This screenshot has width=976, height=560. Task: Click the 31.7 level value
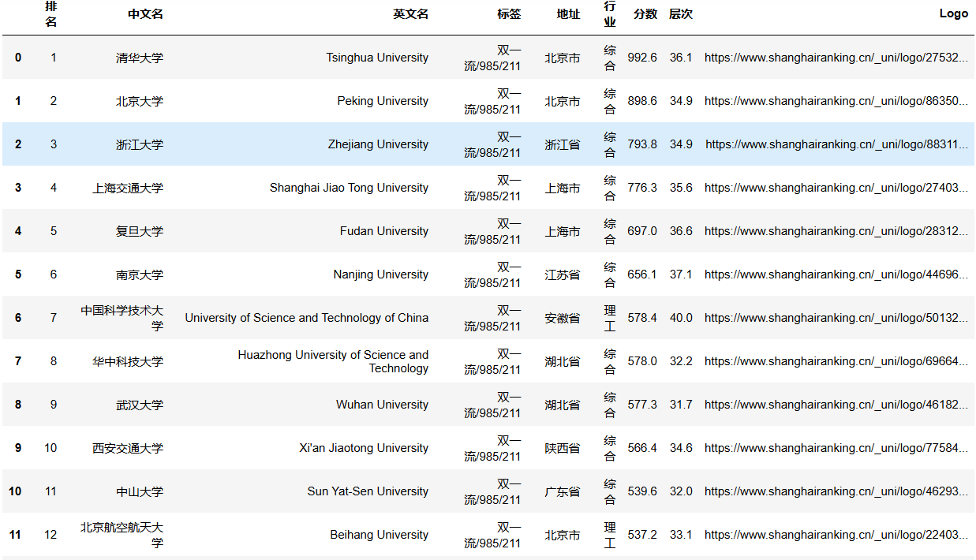(x=681, y=405)
